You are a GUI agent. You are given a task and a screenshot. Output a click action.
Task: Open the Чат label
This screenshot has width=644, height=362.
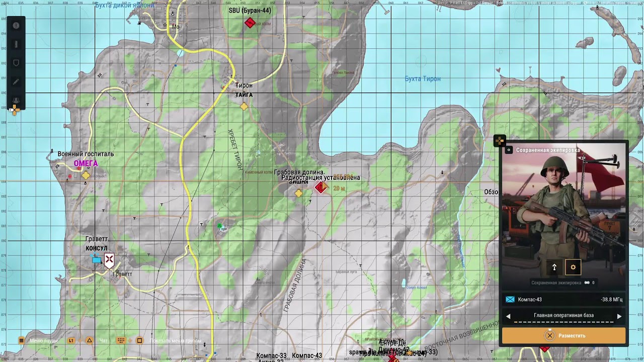point(104,340)
